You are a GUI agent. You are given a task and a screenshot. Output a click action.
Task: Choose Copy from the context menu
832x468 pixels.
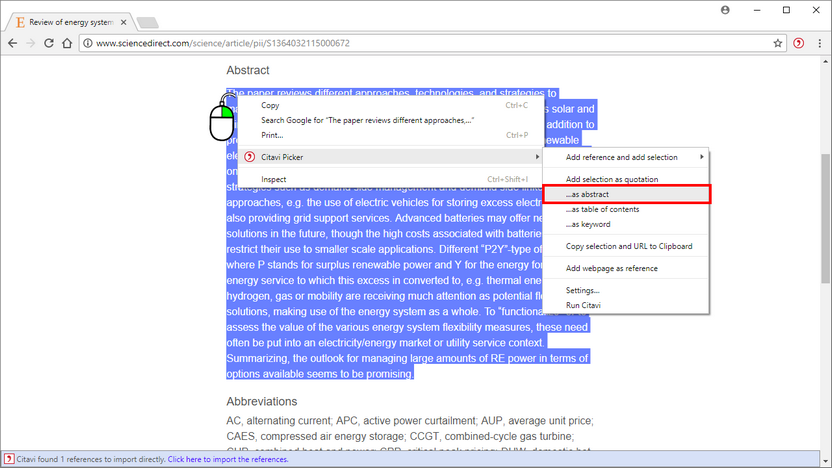390,106
